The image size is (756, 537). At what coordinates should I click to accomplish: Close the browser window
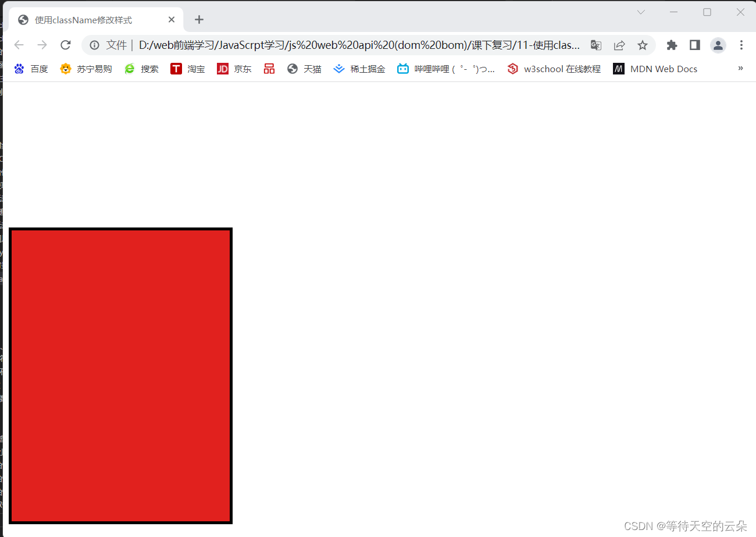(740, 12)
